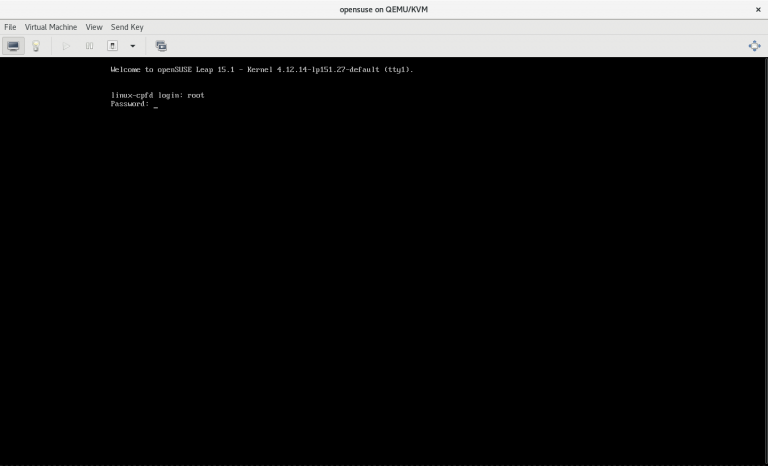Open the Virtual Machine menu

(x=51, y=27)
